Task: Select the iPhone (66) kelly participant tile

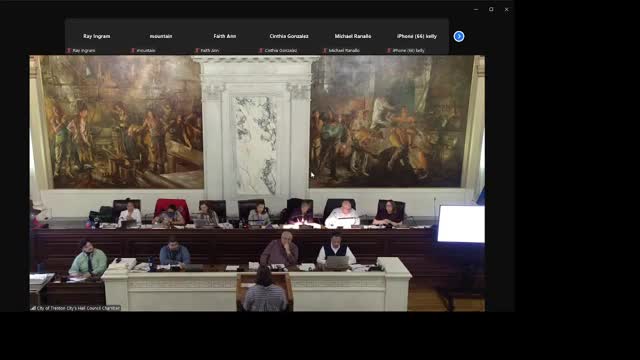Action: click(x=417, y=36)
